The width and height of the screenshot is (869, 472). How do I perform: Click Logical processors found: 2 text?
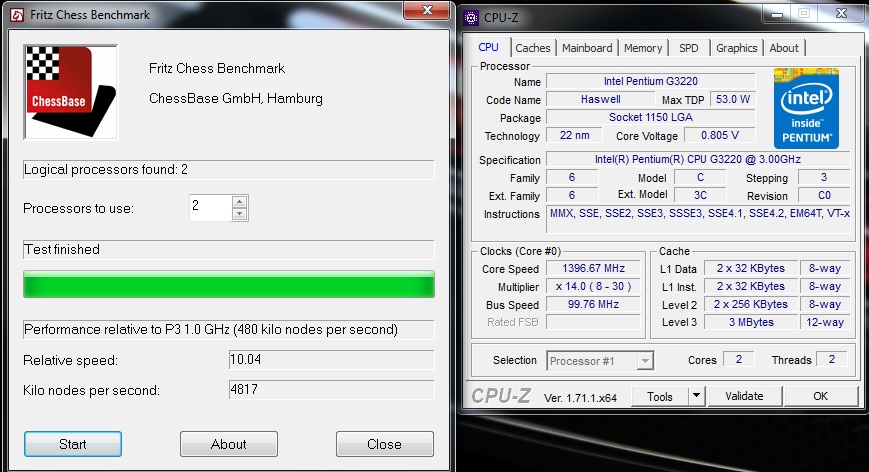pos(106,170)
